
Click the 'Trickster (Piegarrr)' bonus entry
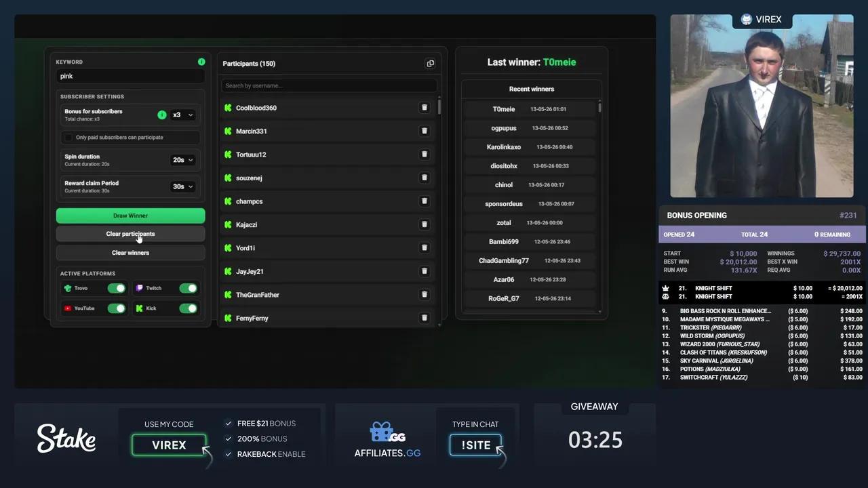(x=762, y=327)
